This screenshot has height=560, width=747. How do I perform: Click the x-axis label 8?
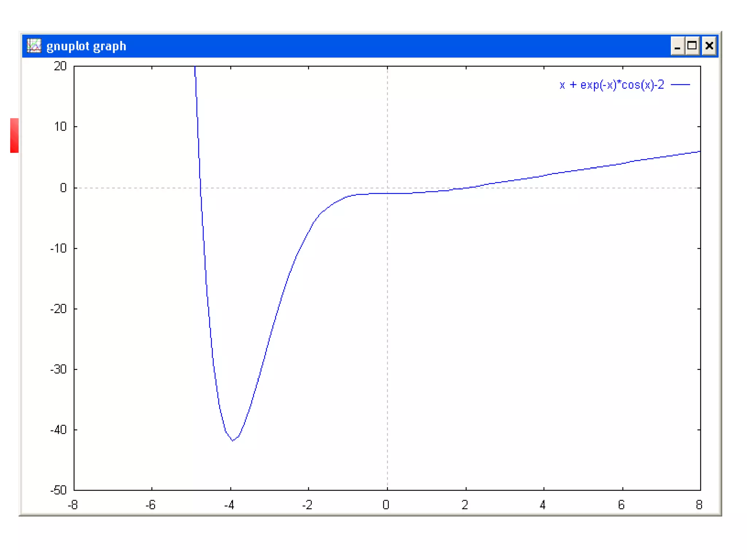(x=699, y=505)
